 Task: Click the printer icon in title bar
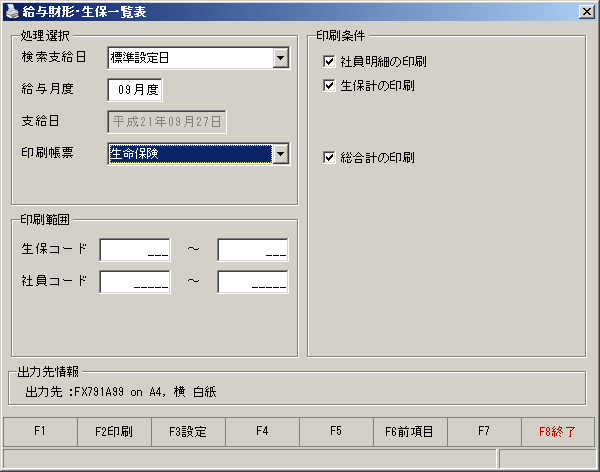tap(12, 11)
